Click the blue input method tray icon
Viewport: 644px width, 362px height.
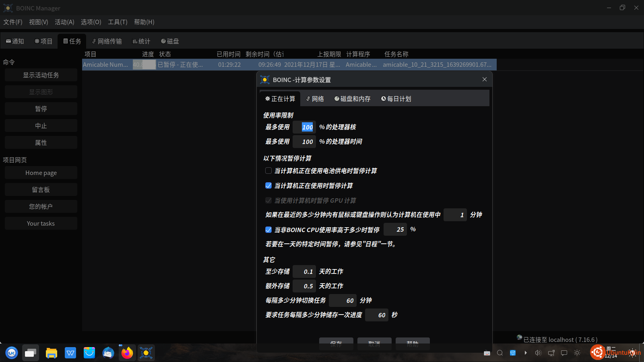[x=513, y=353]
